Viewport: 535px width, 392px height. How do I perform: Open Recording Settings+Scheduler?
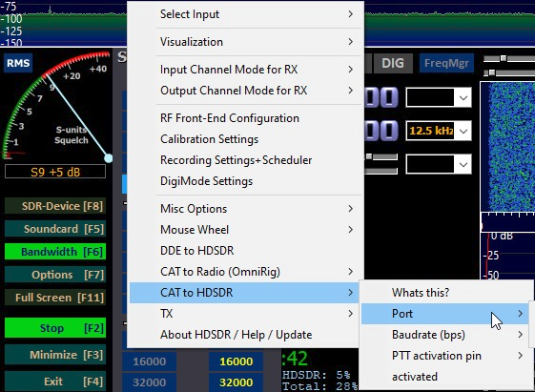tap(245, 160)
